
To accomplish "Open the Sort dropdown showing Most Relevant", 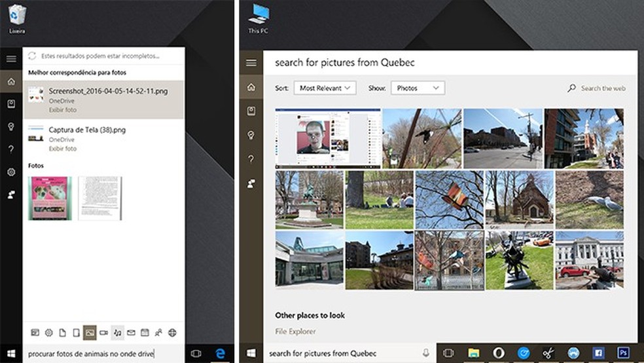I will pos(325,88).
